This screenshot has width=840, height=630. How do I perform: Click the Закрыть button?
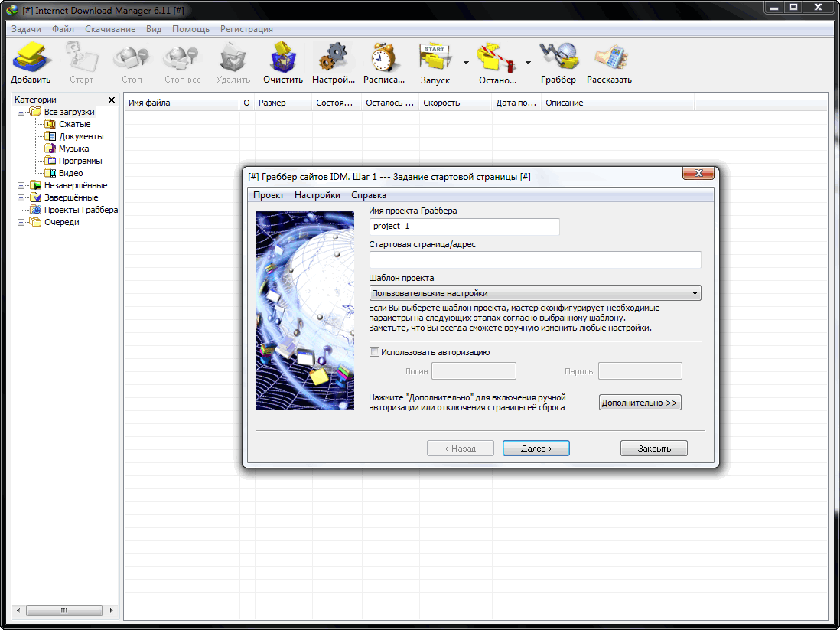654,449
